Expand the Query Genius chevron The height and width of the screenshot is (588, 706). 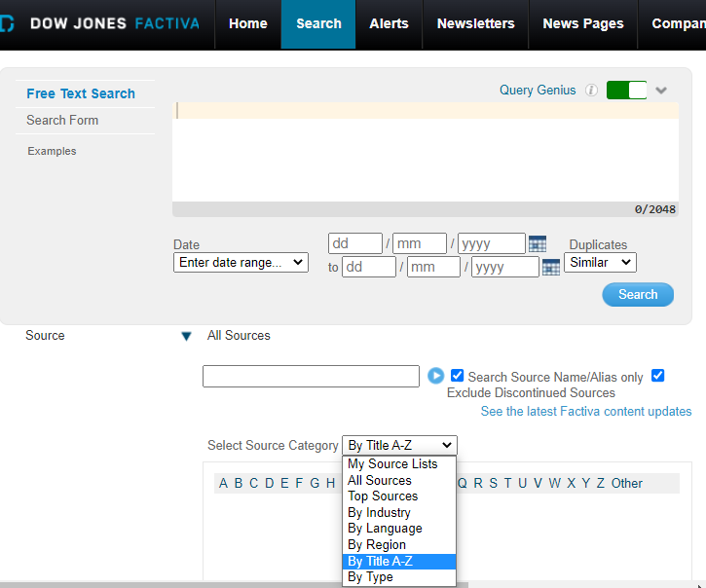(661, 90)
